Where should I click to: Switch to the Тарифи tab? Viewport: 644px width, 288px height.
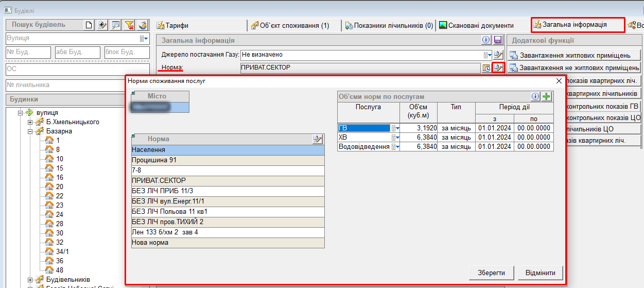click(x=173, y=25)
